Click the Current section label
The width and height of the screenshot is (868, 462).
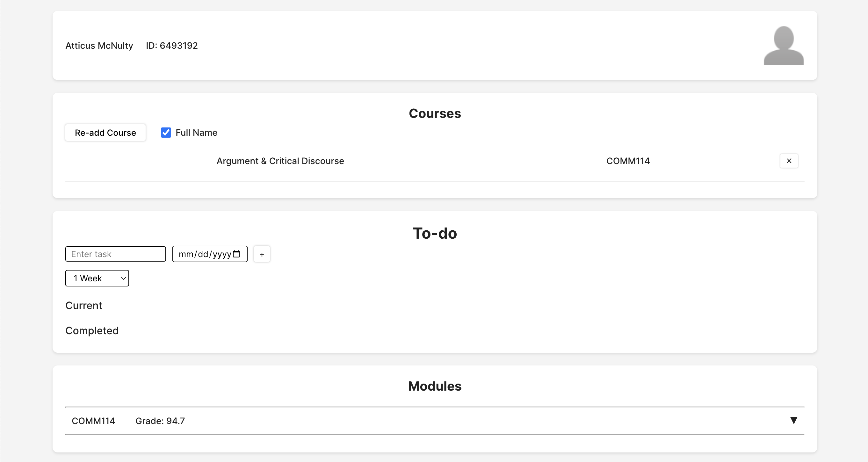(x=83, y=305)
